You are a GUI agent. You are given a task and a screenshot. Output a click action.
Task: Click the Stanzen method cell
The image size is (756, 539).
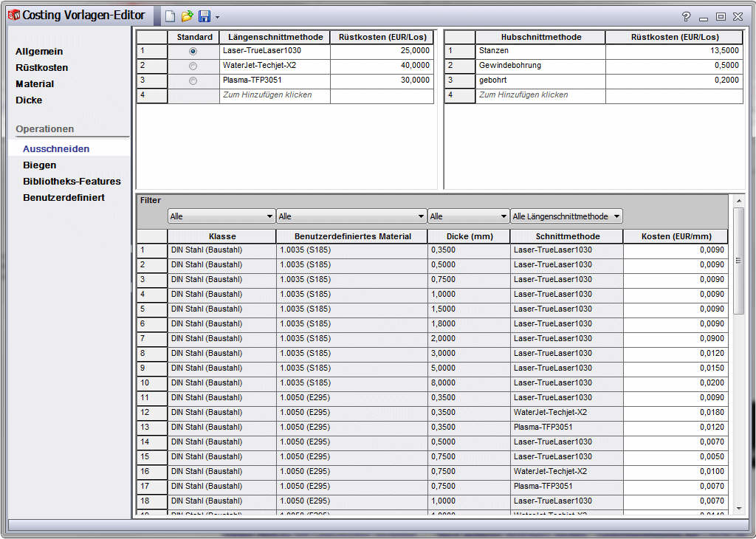tap(540, 51)
